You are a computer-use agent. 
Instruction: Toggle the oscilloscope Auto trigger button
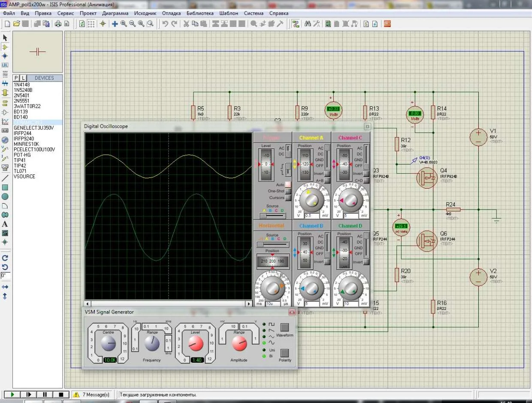288,185
